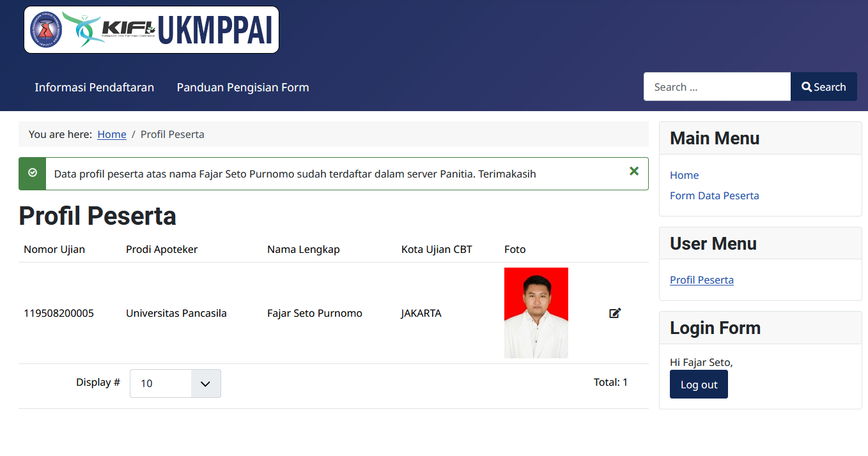The width and height of the screenshot is (868, 456).
Task: Click the Home breadcrumb link
Action: pyautogui.click(x=112, y=134)
